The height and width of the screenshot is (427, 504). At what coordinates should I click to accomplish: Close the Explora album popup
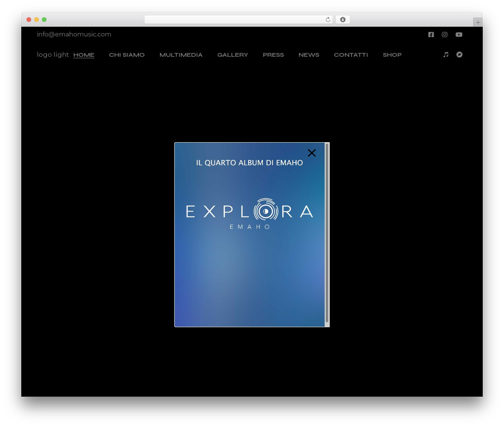pyautogui.click(x=312, y=153)
